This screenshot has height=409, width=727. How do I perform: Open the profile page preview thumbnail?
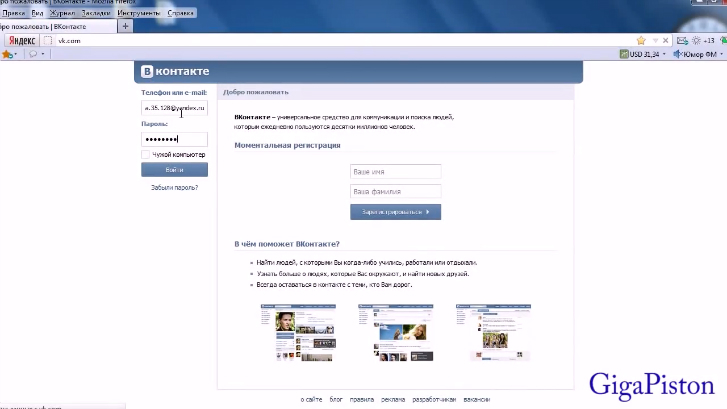coord(298,332)
